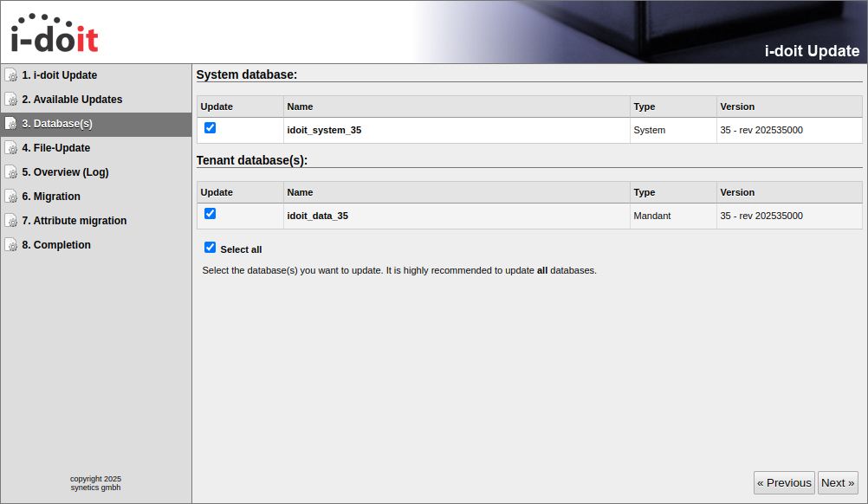Click the page icon beside '1. i-doit Update'
The height and width of the screenshot is (504, 868).
[11, 75]
